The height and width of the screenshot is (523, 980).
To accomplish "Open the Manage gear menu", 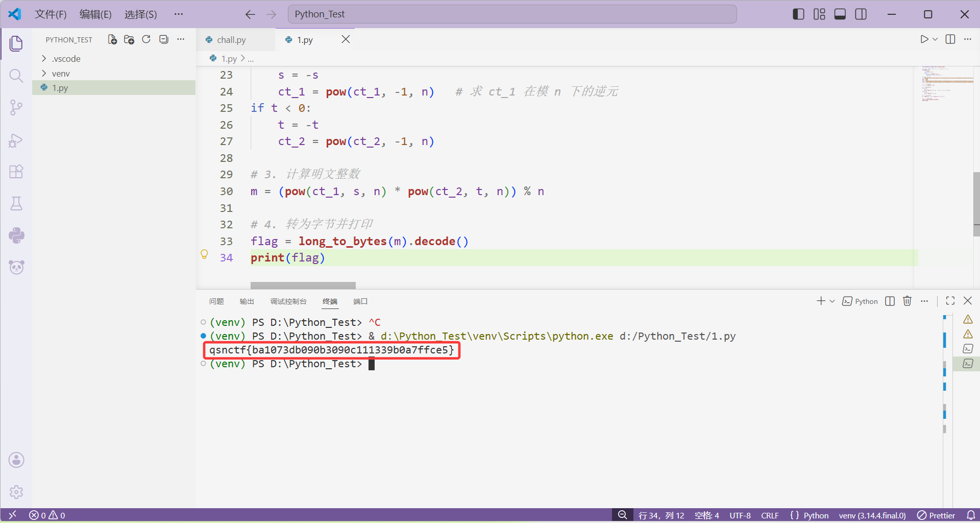I will click(16, 492).
